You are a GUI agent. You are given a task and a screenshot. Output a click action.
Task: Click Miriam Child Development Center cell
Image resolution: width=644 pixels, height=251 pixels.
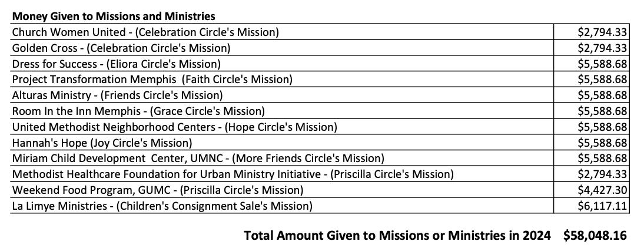[x=198, y=158]
